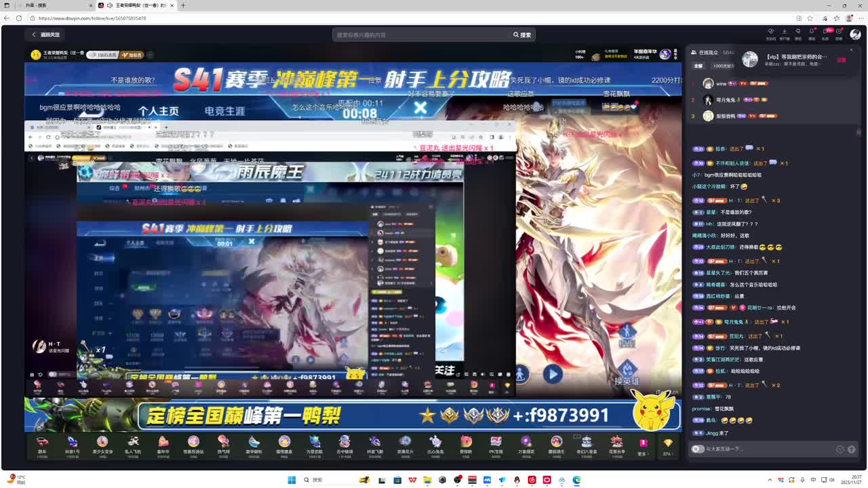
Task: Send the 热气球 gift
Action: (224, 445)
